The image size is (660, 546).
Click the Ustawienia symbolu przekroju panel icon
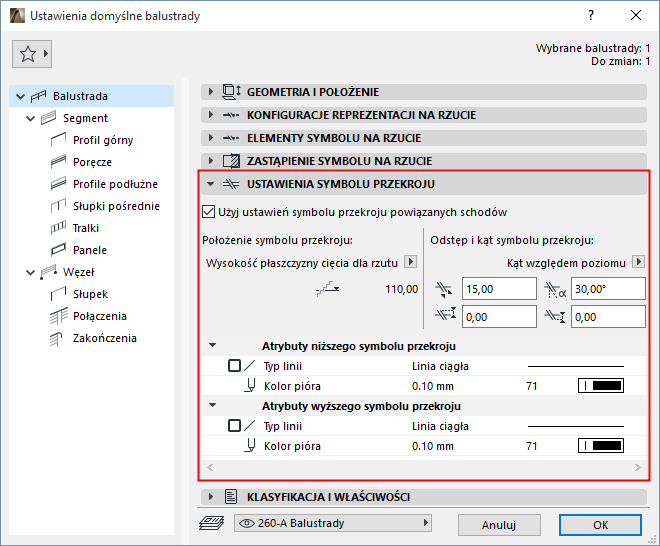click(231, 184)
